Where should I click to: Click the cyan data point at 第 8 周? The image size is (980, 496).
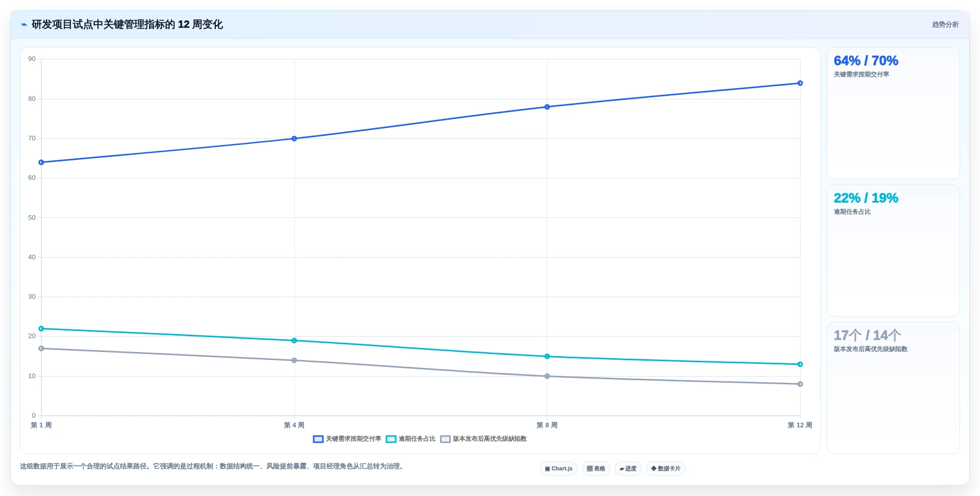tap(547, 357)
